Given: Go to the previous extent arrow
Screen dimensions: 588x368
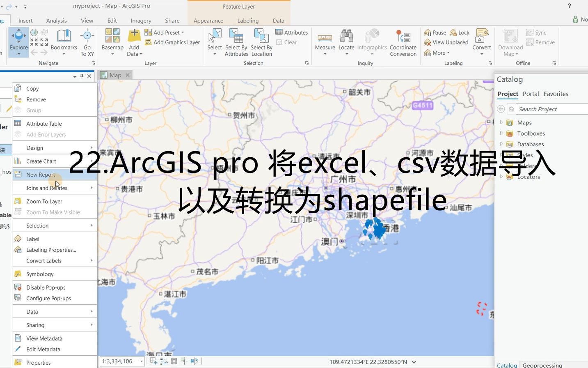Looking at the screenshot, I should 34,52.
